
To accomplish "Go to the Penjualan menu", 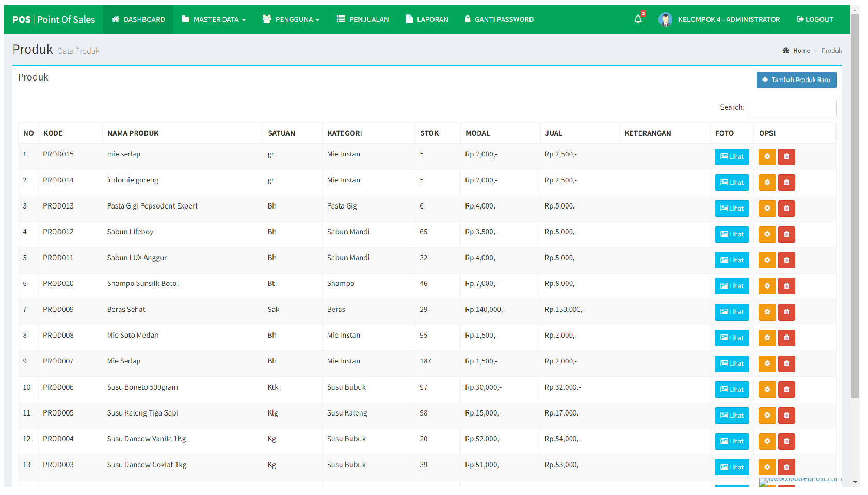I will 363,20.
